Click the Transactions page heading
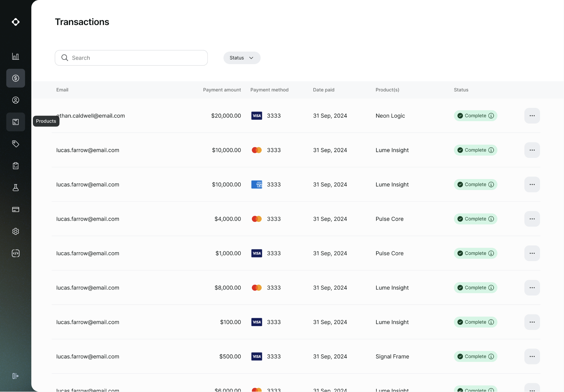 coord(82,22)
